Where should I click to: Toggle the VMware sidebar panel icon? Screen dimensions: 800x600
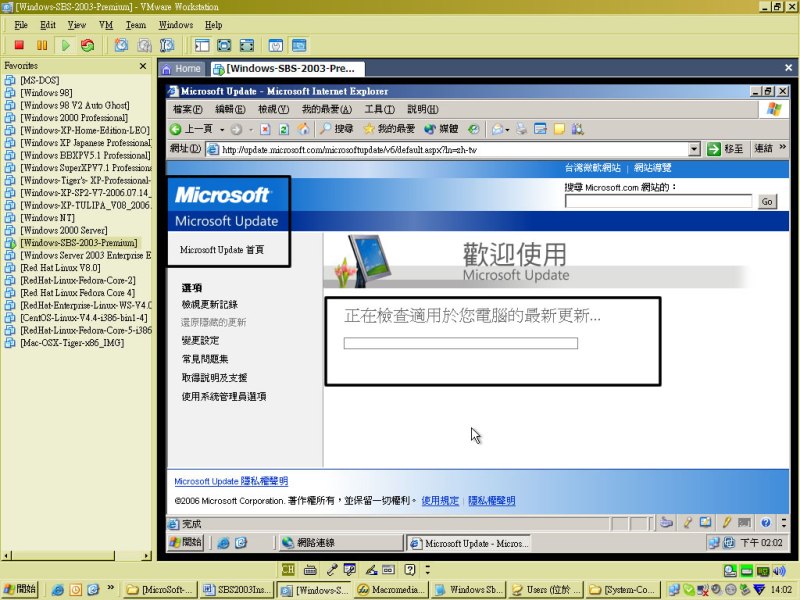tap(202, 45)
